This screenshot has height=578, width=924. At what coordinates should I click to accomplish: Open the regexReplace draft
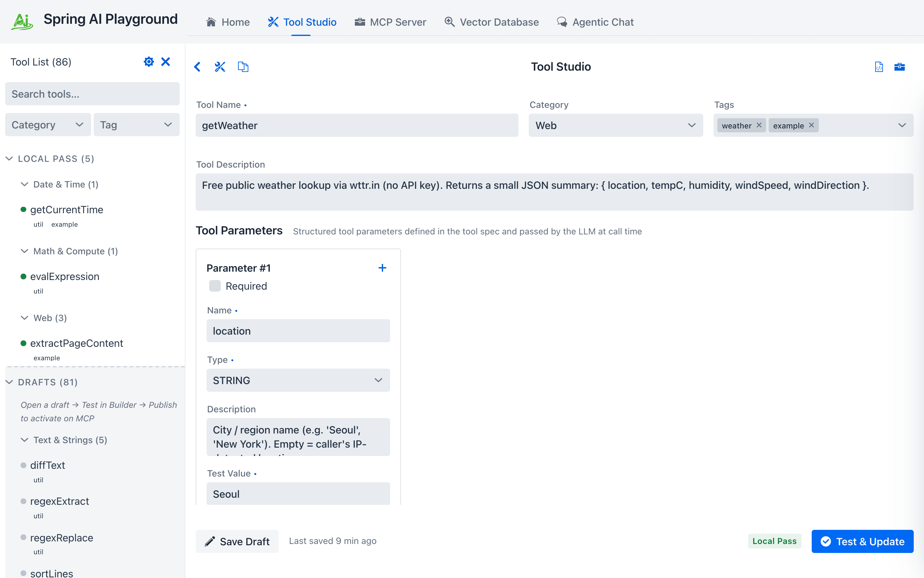pyautogui.click(x=62, y=538)
